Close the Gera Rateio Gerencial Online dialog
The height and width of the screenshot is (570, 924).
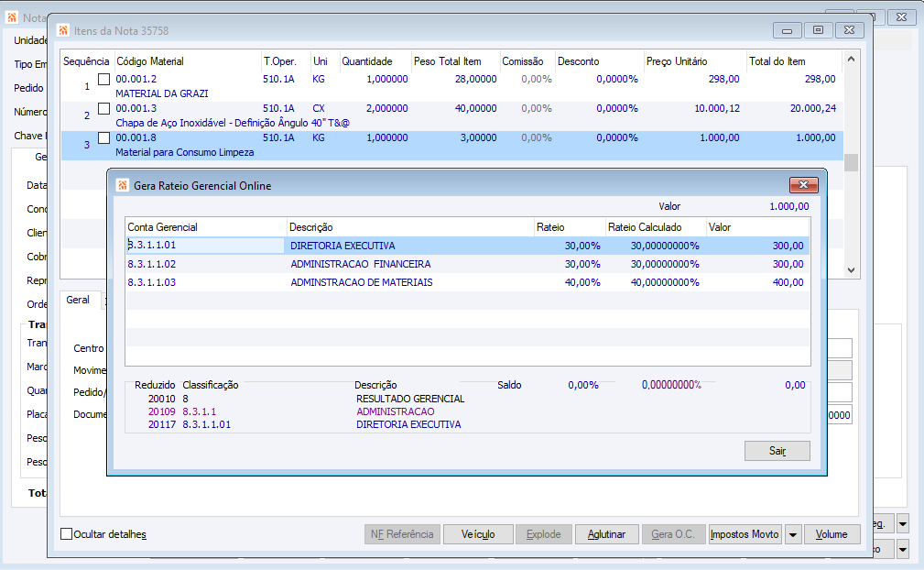(x=802, y=185)
